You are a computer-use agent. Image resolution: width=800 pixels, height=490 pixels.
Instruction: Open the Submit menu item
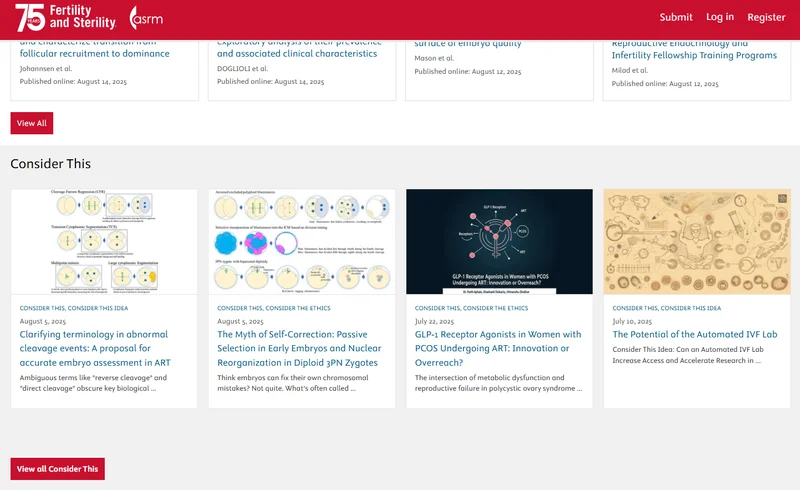click(x=676, y=17)
